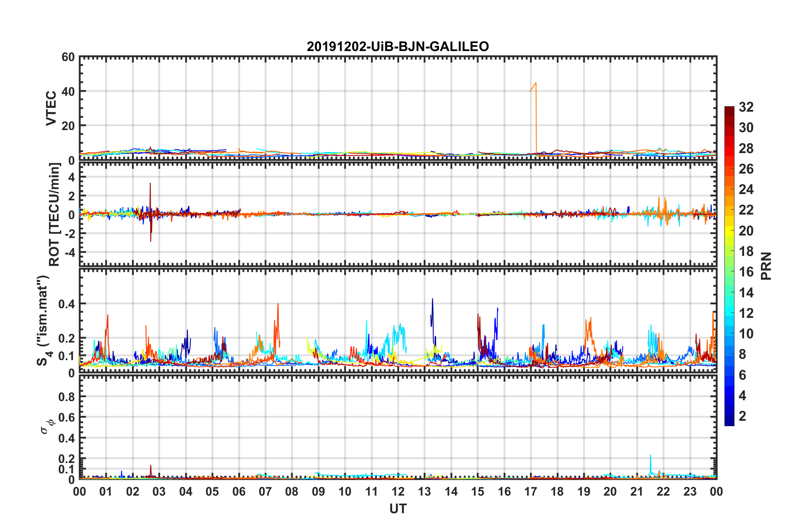This screenshot has width=796, height=532.
Task: Click ROT axis tick -4
Action: [70, 252]
